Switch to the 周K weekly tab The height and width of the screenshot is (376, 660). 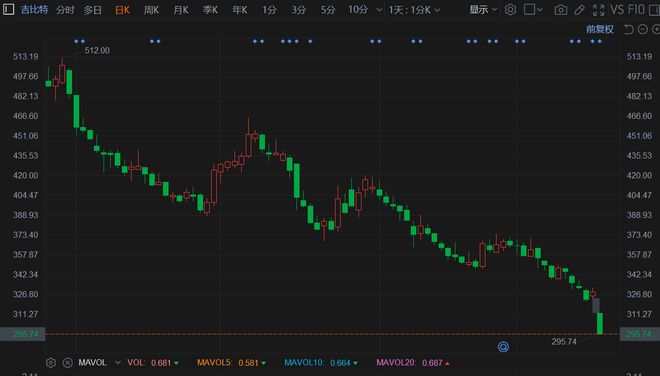(151, 10)
